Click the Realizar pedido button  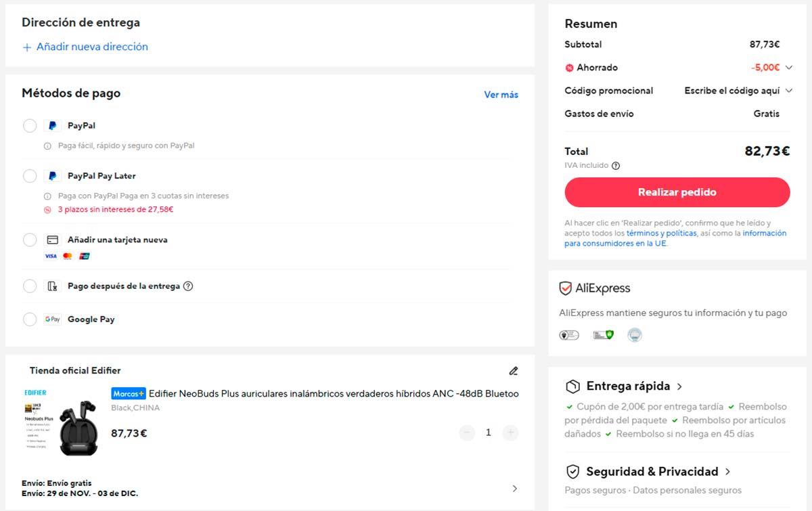tap(677, 192)
